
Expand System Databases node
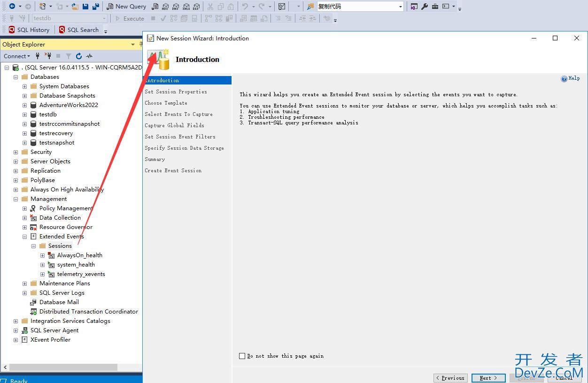25,86
